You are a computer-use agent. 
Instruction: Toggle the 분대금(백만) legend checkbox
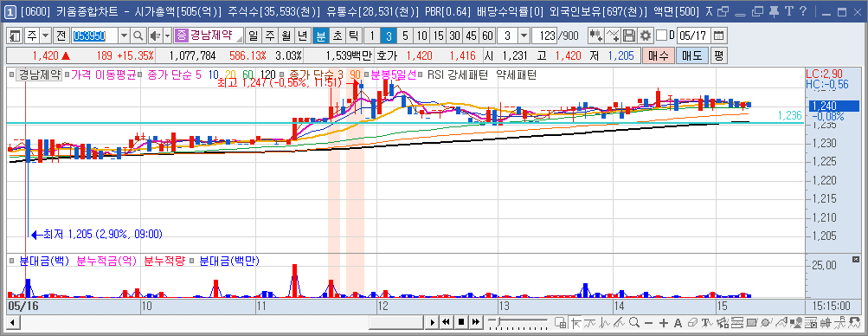(192, 260)
